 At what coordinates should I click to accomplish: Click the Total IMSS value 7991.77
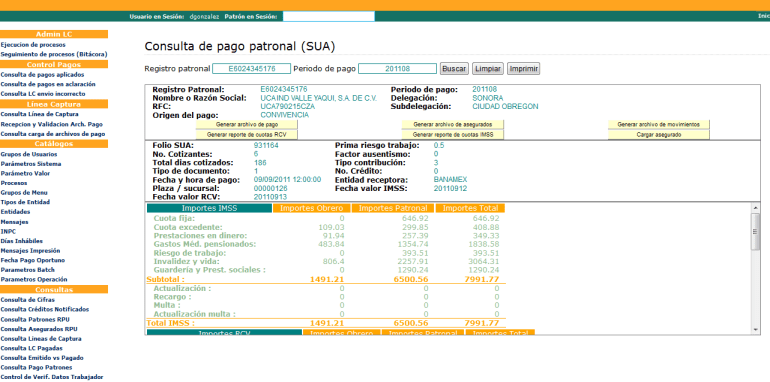coord(482,323)
